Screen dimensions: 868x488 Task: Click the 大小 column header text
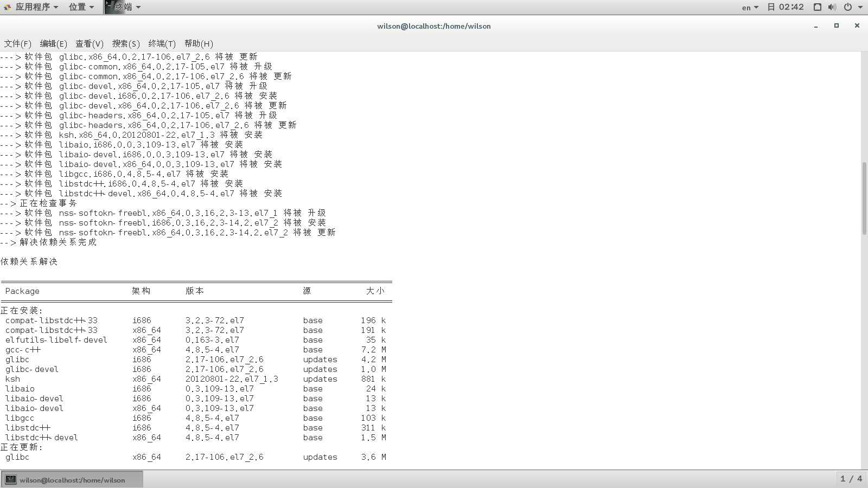375,291
